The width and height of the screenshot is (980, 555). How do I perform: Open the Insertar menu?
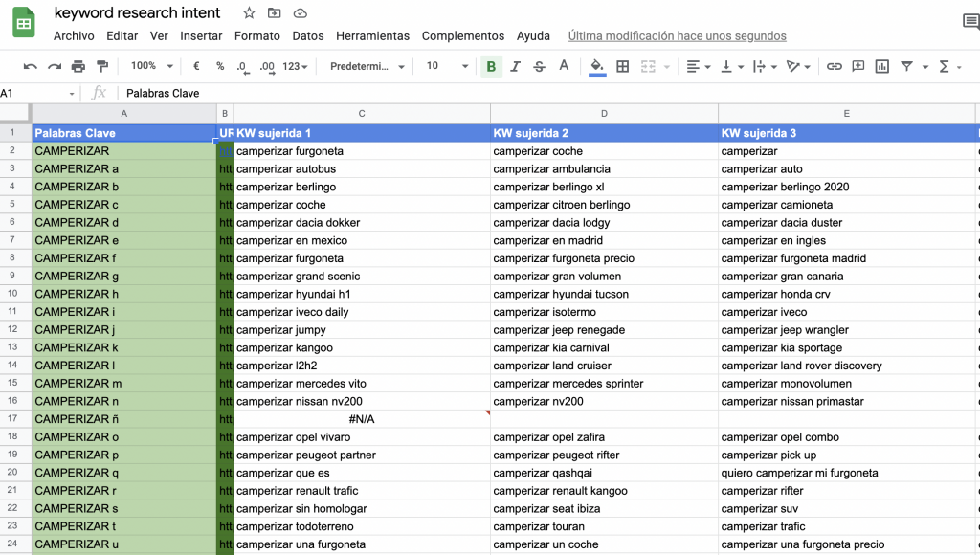click(201, 36)
